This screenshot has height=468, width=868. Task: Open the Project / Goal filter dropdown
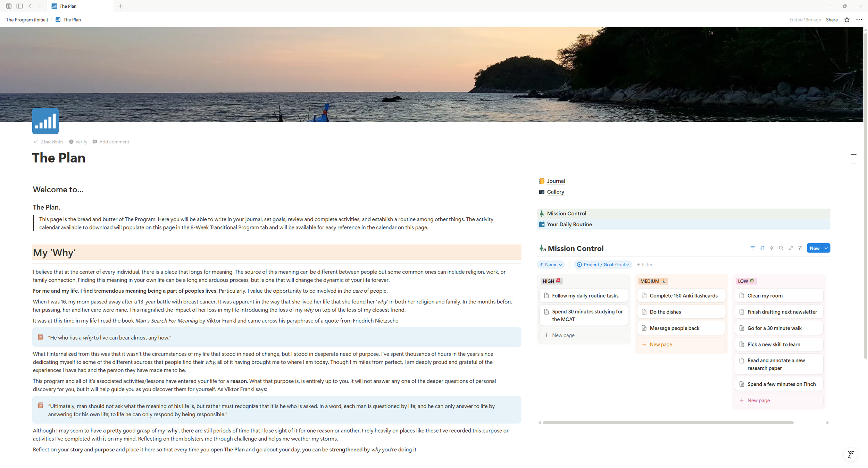click(603, 265)
